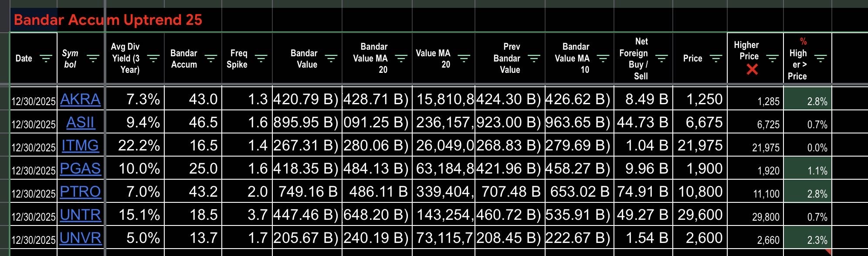Open the Freq Spike filter icon
Image resolution: width=868 pixels, height=256 pixels.
point(261,58)
